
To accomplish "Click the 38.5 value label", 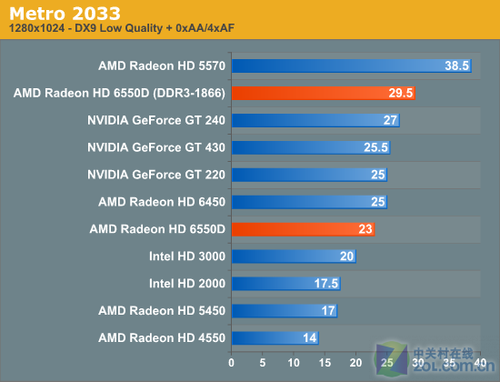I will (457, 66).
